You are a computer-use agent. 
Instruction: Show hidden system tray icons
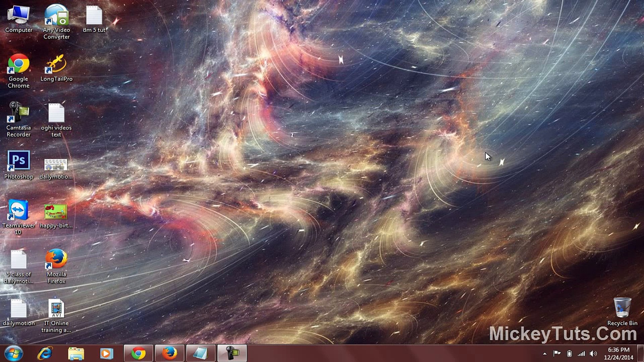[545, 354]
